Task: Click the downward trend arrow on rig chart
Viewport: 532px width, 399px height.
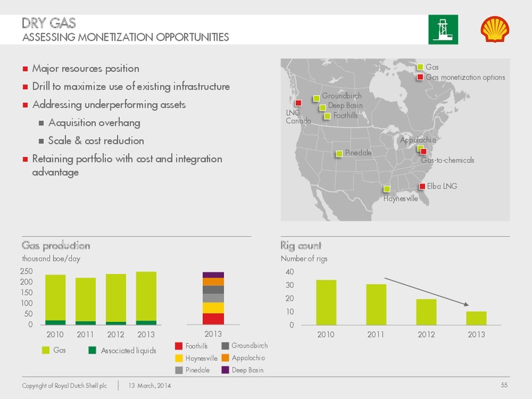Action: tap(426, 291)
